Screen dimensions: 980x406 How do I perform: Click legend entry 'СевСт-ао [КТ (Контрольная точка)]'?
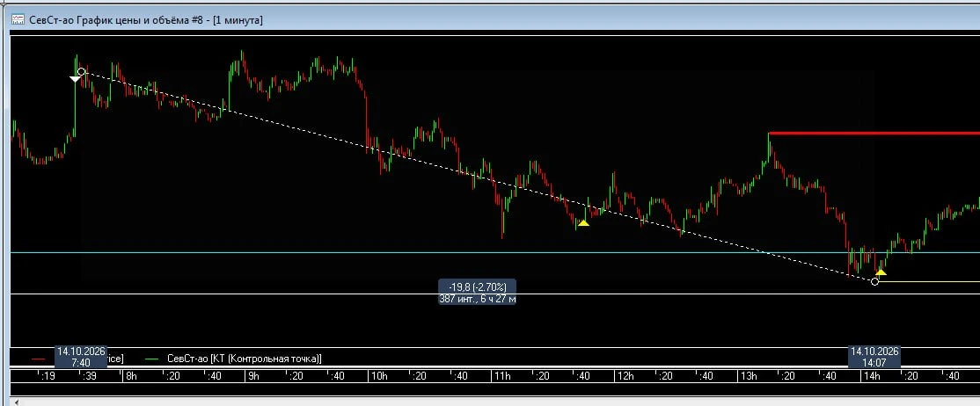(x=245, y=359)
